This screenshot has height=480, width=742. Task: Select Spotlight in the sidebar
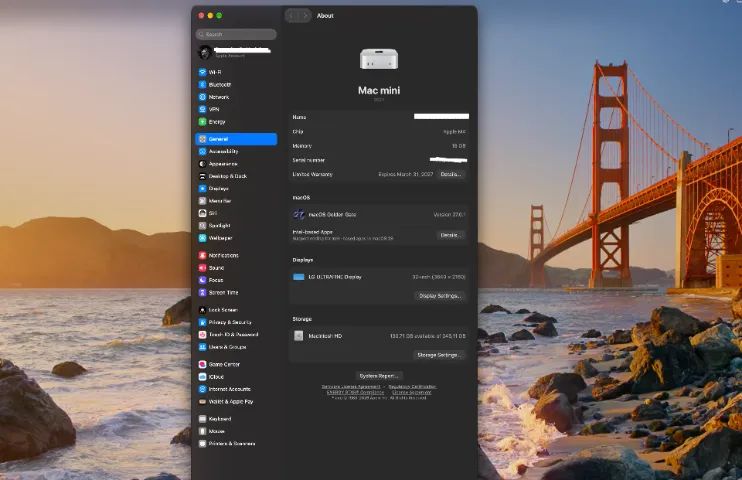pyautogui.click(x=236, y=225)
